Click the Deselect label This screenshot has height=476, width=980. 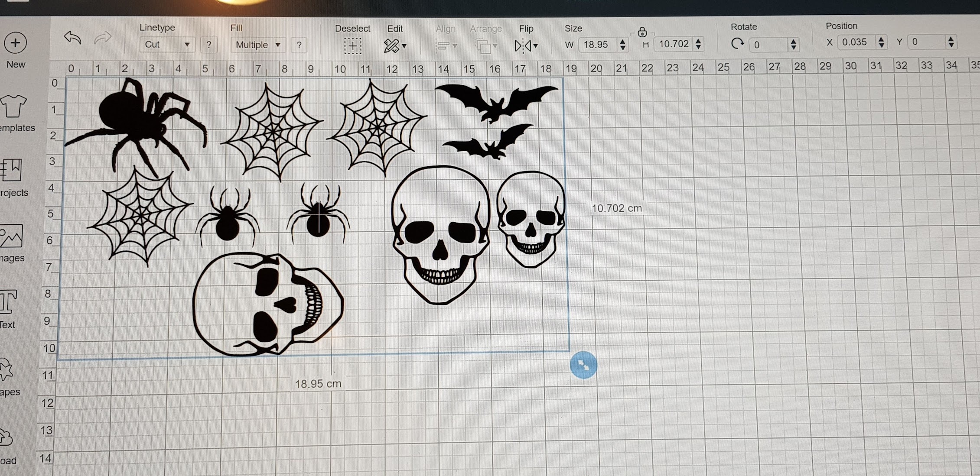352,29
